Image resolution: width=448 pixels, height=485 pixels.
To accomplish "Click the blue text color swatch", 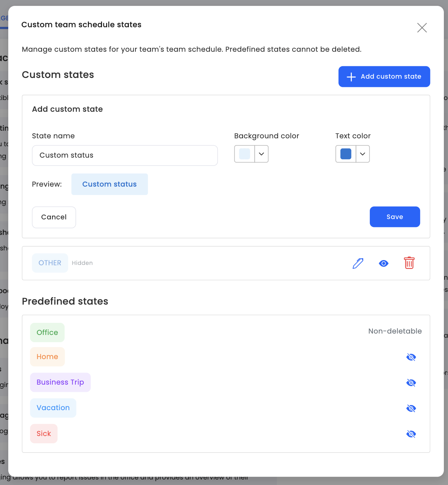I will click(x=346, y=154).
